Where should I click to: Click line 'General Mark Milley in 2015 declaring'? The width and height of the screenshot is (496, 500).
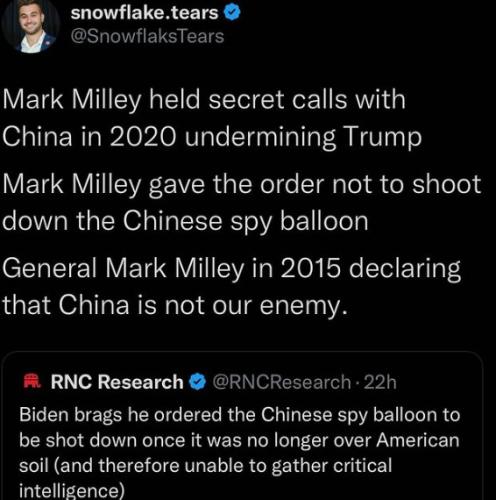[x=232, y=269]
